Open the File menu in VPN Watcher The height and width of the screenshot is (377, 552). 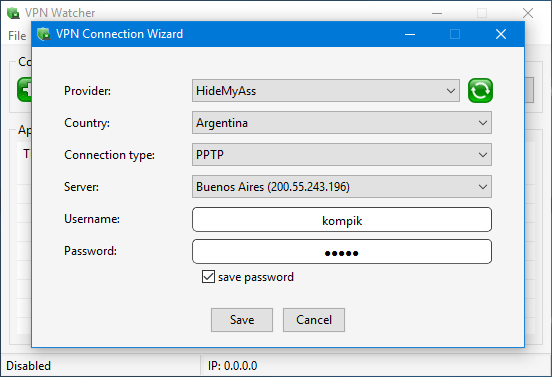(17, 36)
